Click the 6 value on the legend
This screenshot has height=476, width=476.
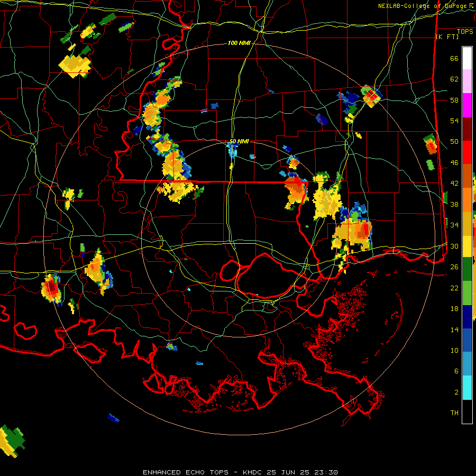(456, 371)
